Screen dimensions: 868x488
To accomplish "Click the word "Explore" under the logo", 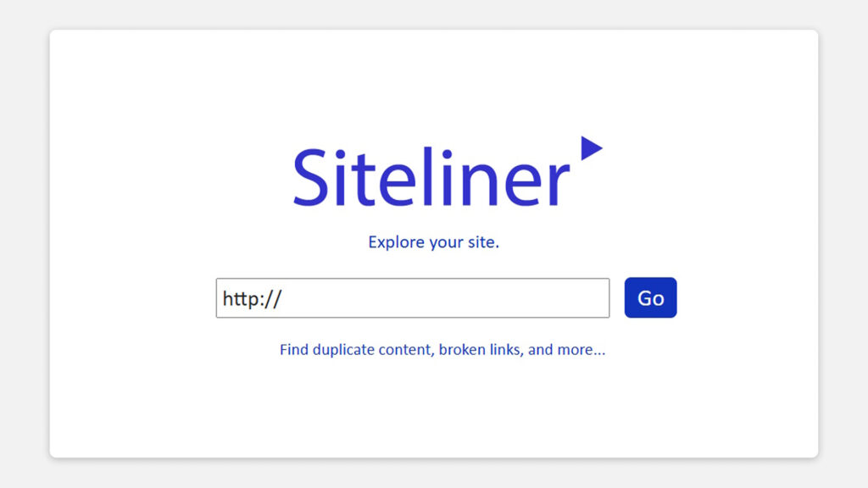I will coord(396,242).
